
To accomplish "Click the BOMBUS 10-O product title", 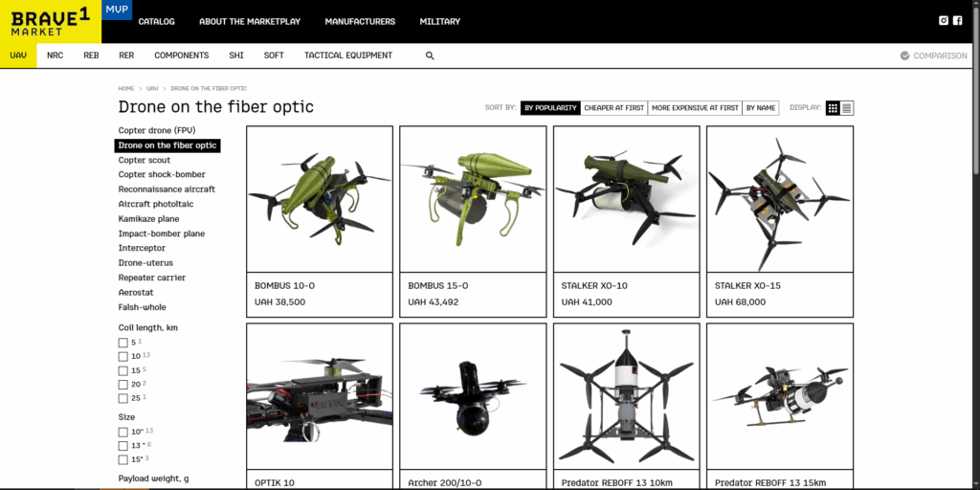I will pos(285,285).
